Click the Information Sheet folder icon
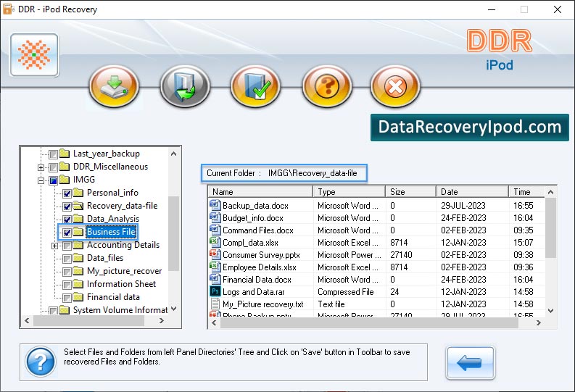This screenshot has width=575, height=392. (x=78, y=284)
